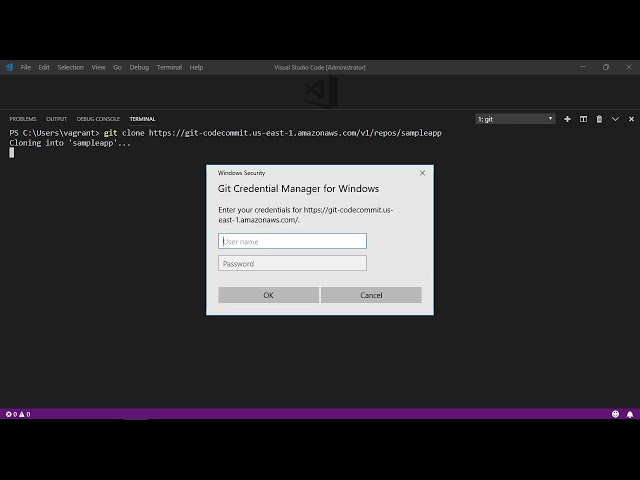Screen dimensions: 640x480
Task: Cancel the credential prompt
Action: (x=371, y=295)
